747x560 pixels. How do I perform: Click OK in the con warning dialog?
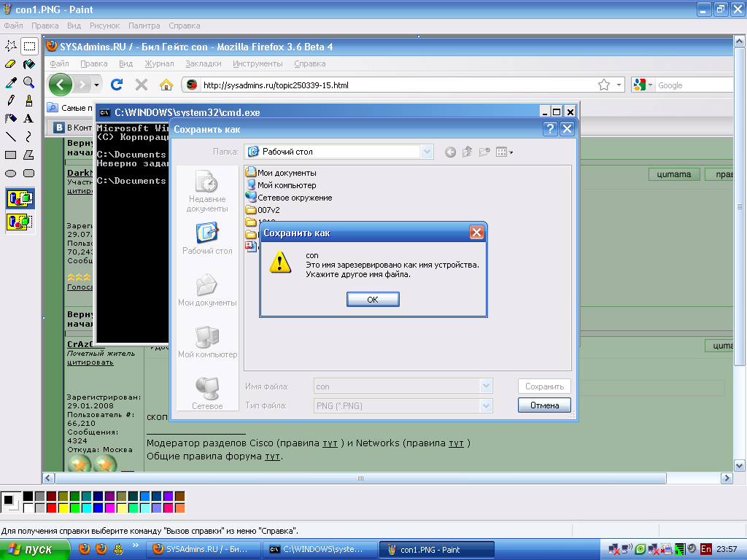tap(373, 300)
